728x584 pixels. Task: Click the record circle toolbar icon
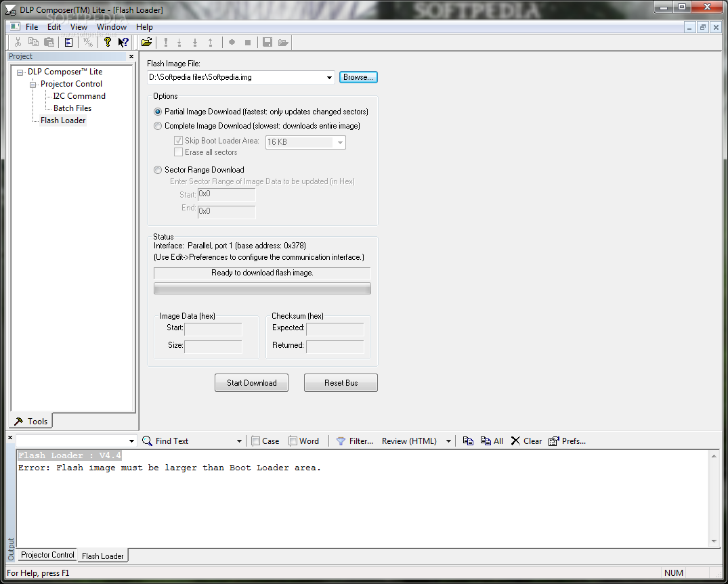(232, 42)
